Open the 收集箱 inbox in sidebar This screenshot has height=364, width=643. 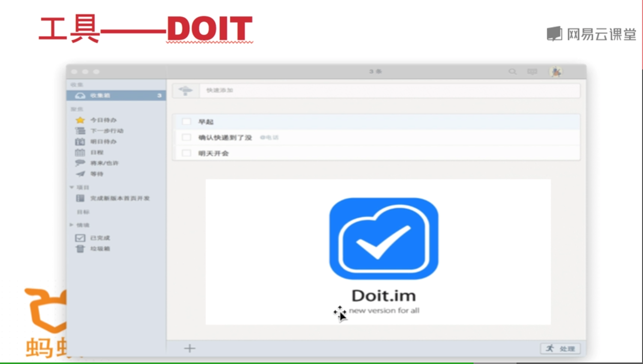tap(116, 96)
